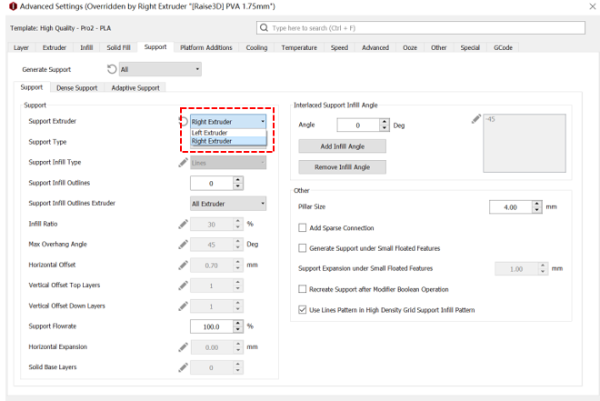Switch to the Platform Additions tab
This screenshot has width=600, height=401.
tap(206, 47)
